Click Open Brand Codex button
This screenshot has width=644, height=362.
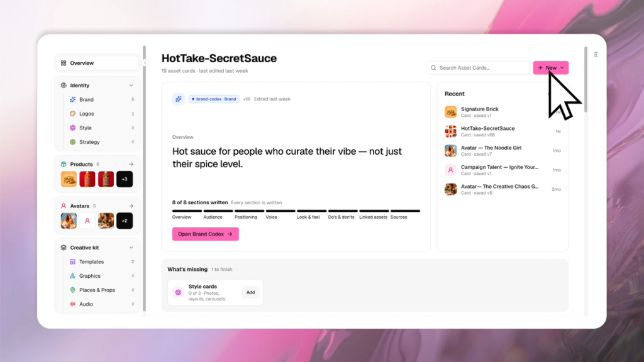click(x=206, y=234)
